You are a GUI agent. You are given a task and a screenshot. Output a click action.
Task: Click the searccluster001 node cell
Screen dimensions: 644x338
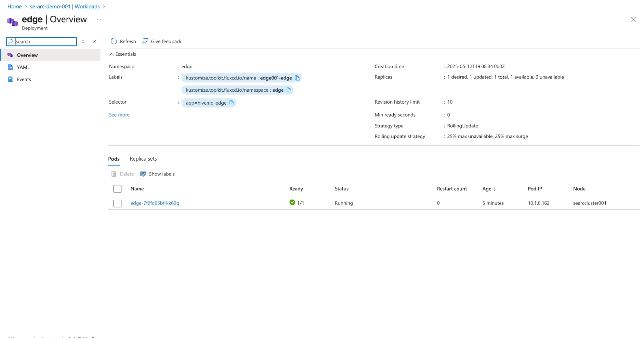590,203
